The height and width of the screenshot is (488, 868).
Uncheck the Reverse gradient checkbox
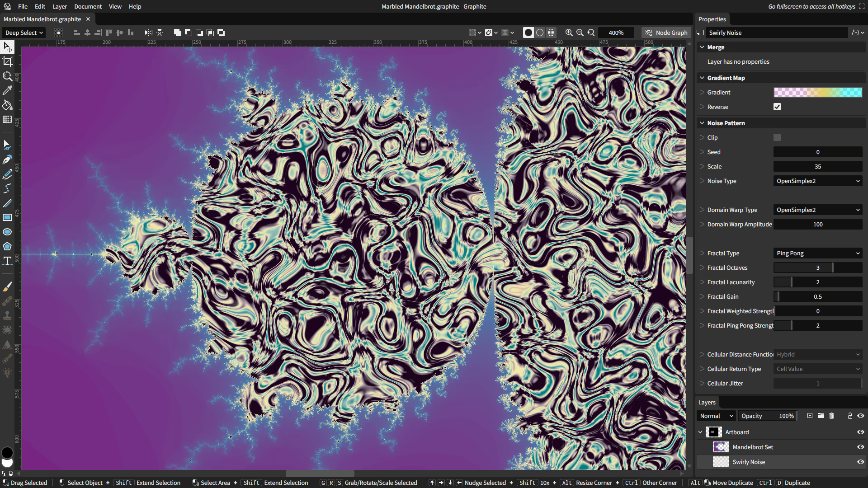coord(777,107)
